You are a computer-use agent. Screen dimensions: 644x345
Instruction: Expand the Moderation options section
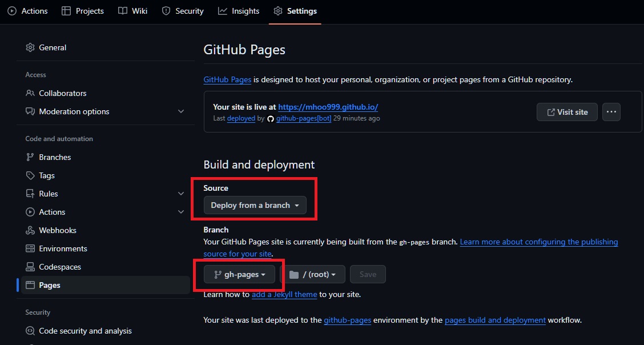point(181,111)
